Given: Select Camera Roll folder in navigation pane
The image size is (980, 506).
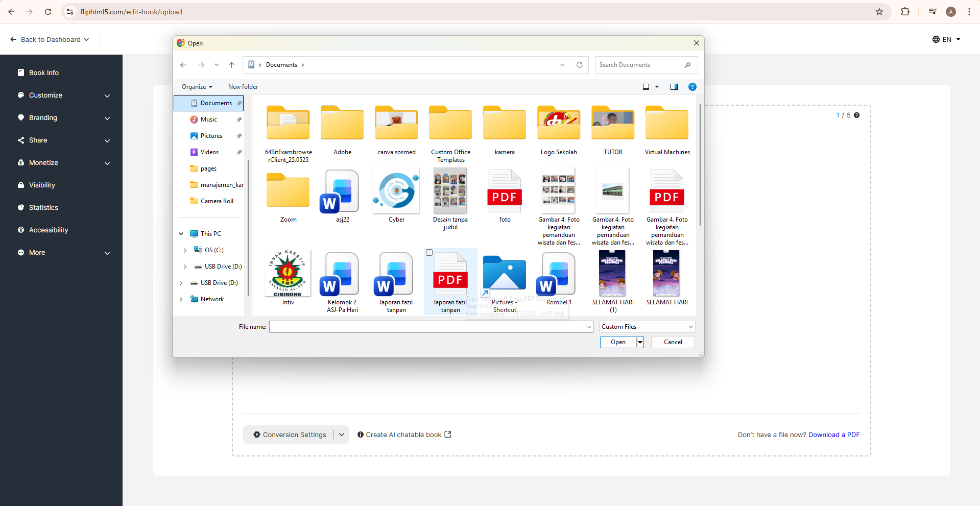Looking at the screenshot, I should [211, 201].
